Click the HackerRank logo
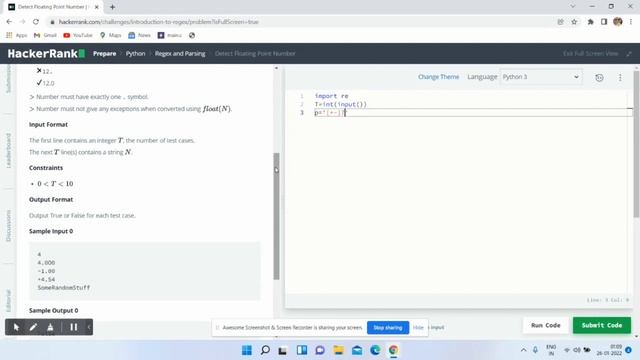This screenshot has height=360, width=640. [x=46, y=53]
